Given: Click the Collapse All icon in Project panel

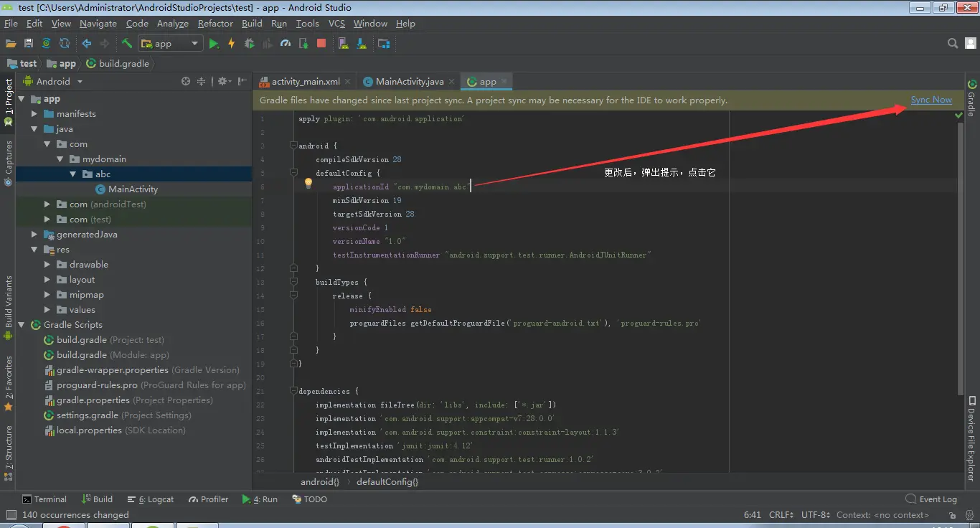Looking at the screenshot, I should click(201, 81).
